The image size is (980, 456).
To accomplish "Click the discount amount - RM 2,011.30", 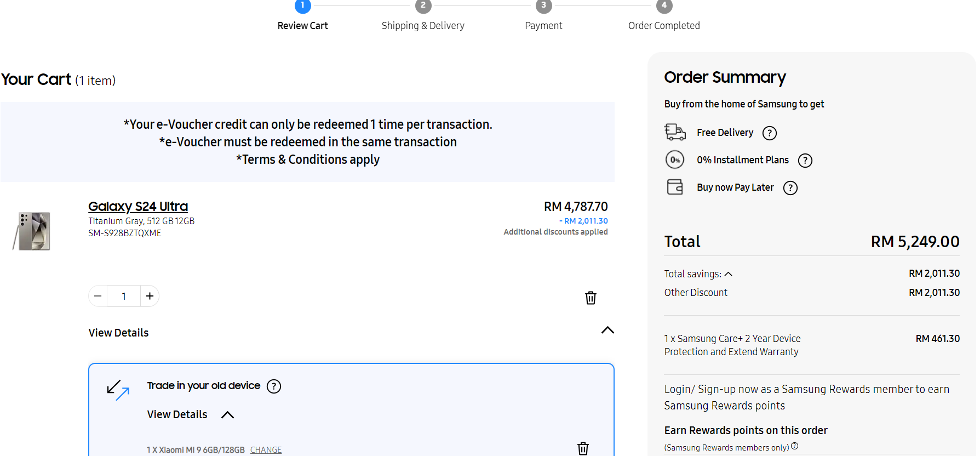I will tap(583, 221).
